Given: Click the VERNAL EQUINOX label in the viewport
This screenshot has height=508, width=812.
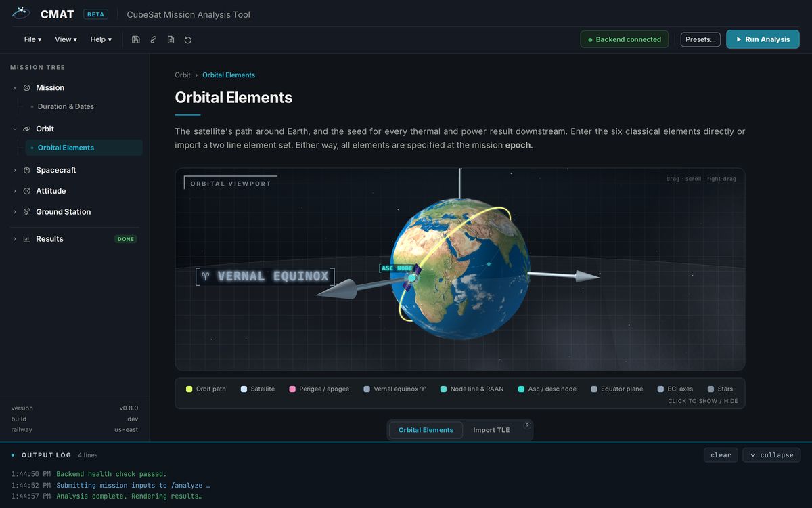Looking at the screenshot, I should [265, 276].
